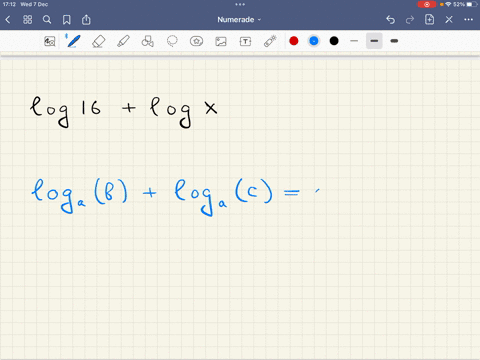Tap the blue equals sign

coord(291,192)
